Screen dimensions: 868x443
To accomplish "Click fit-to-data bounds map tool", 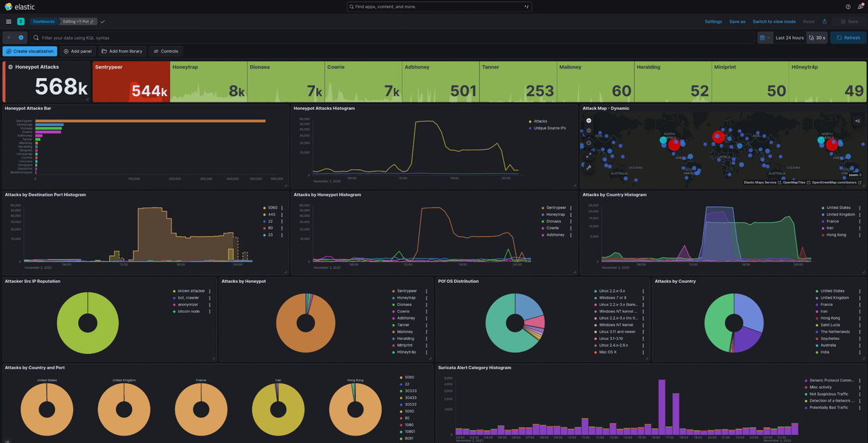I will pyautogui.click(x=589, y=142).
